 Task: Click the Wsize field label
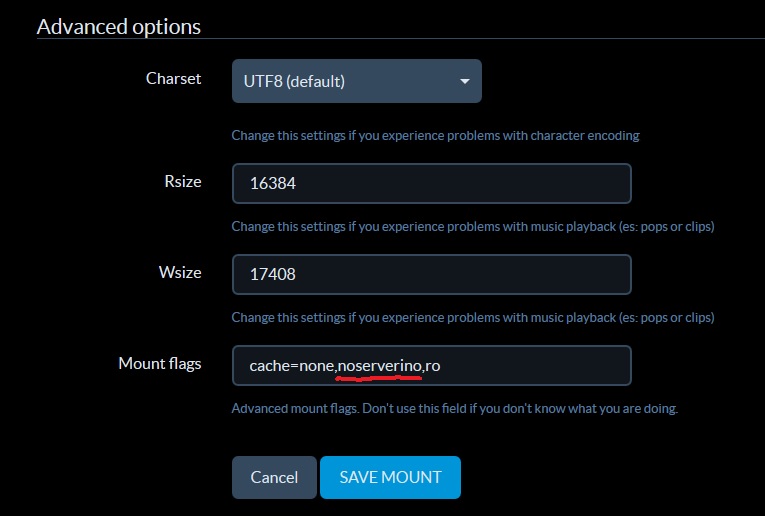click(180, 272)
